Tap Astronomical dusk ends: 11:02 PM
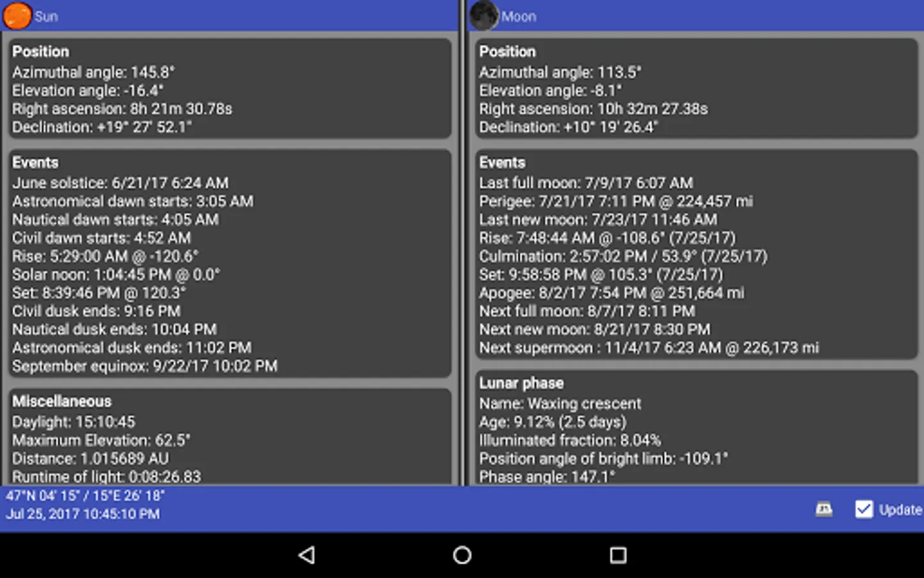 click(132, 347)
